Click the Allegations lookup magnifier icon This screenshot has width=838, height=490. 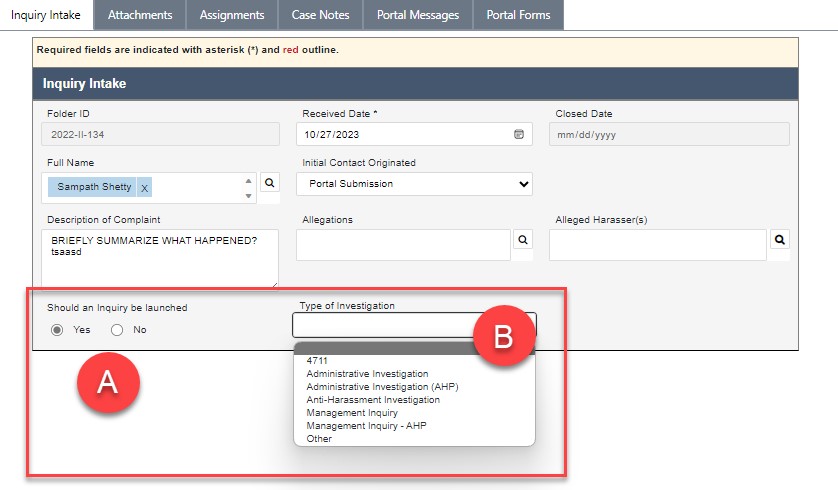point(523,240)
